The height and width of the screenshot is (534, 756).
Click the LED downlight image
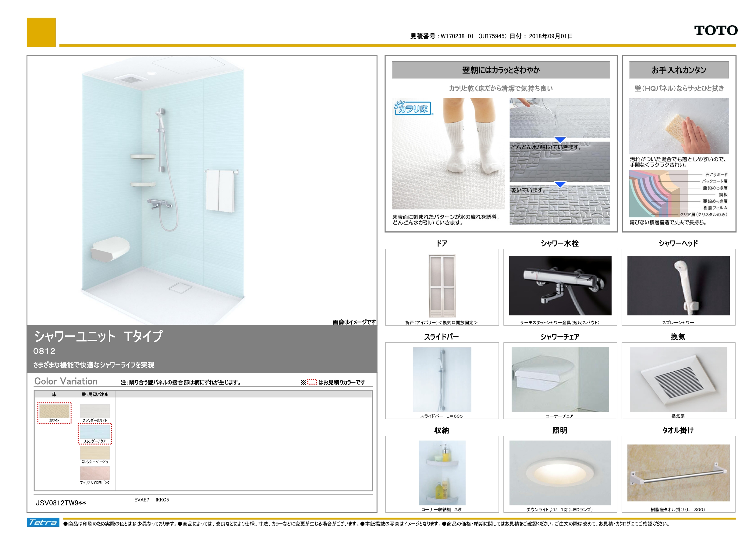tap(560, 473)
